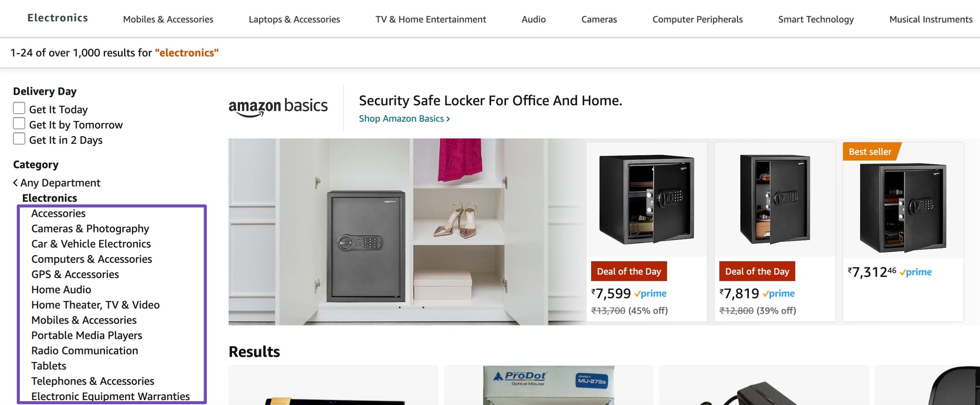980x405 pixels.
Task: Click the ProDot optical mouse product image
Action: pyautogui.click(x=549, y=385)
